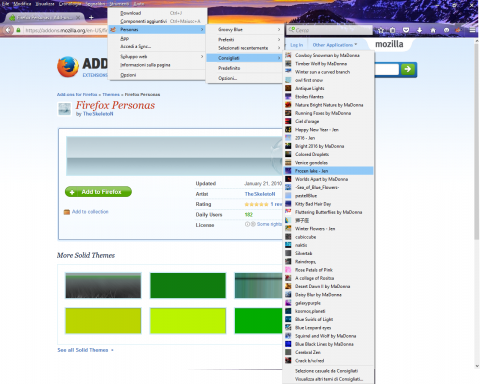480x384 pixels.
Task: Expand the Preferiti submenu arrow
Action: (x=279, y=40)
